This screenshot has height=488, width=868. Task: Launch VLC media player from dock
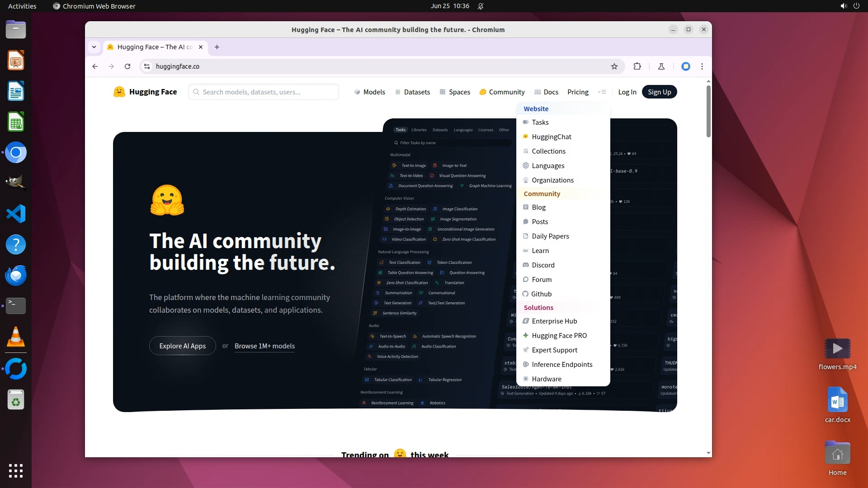16,337
